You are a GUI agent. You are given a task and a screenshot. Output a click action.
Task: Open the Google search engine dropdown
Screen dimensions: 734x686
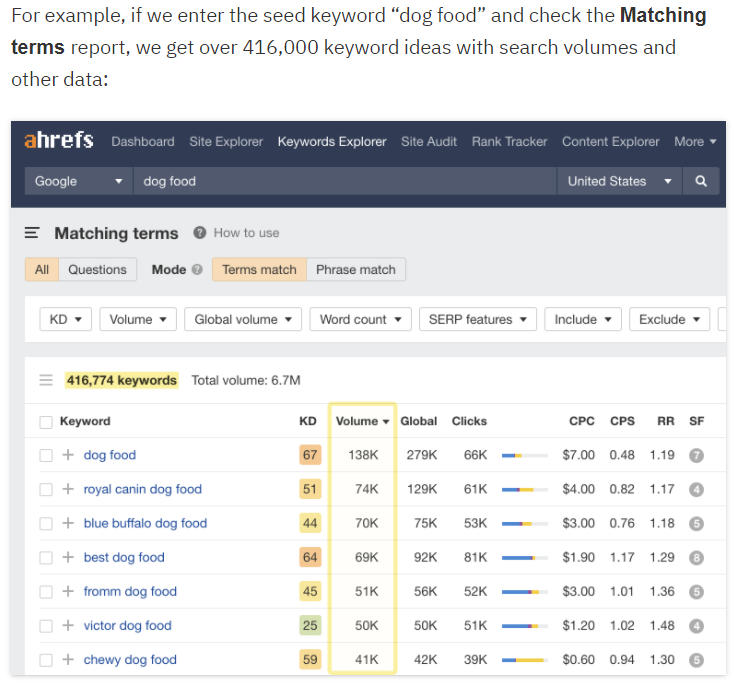tap(79, 181)
